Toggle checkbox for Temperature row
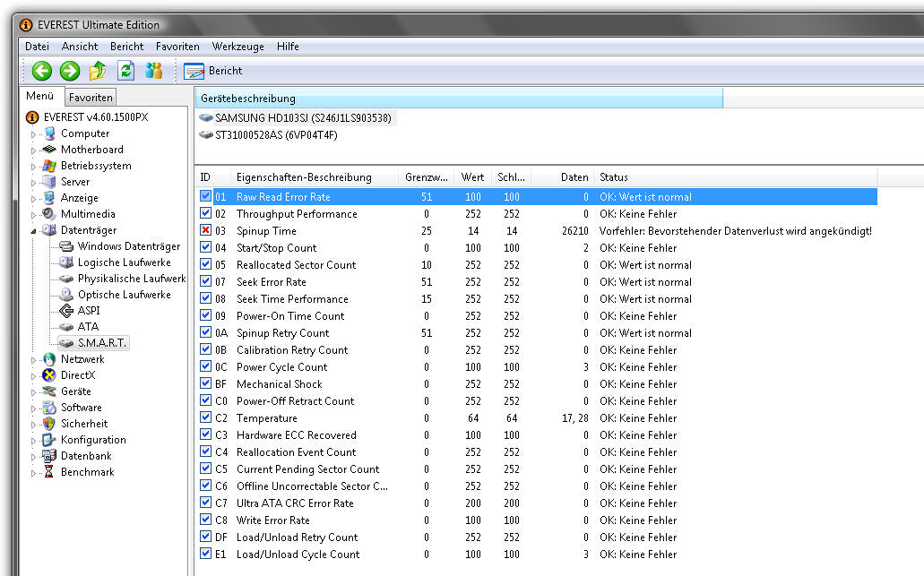Viewport: 924px width, 576px height. (x=205, y=417)
